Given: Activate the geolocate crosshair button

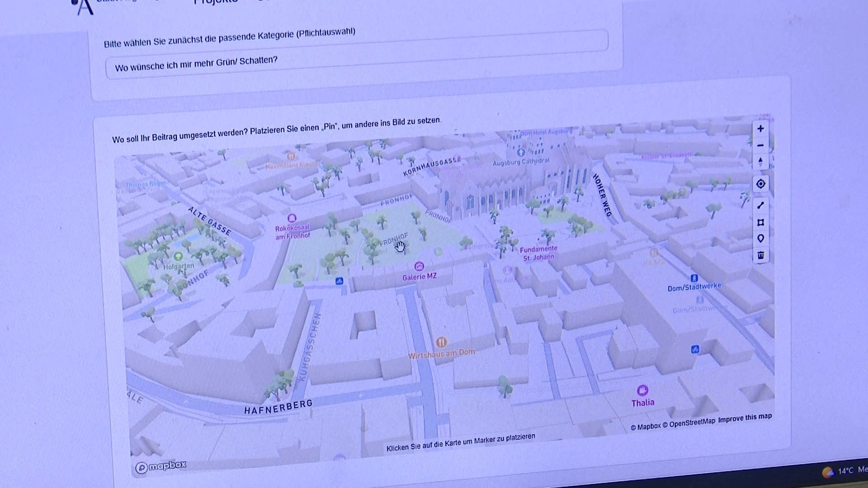Looking at the screenshot, I should [x=760, y=184].
